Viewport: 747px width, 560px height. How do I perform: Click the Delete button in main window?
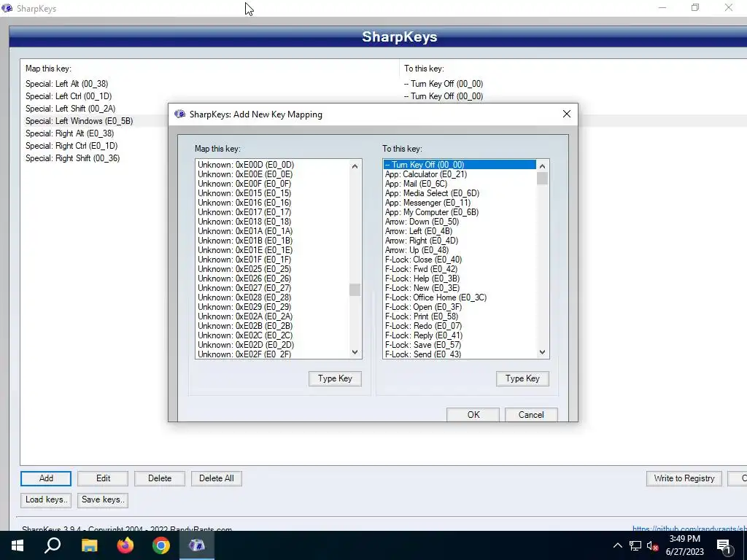click(x=160, y=478)
